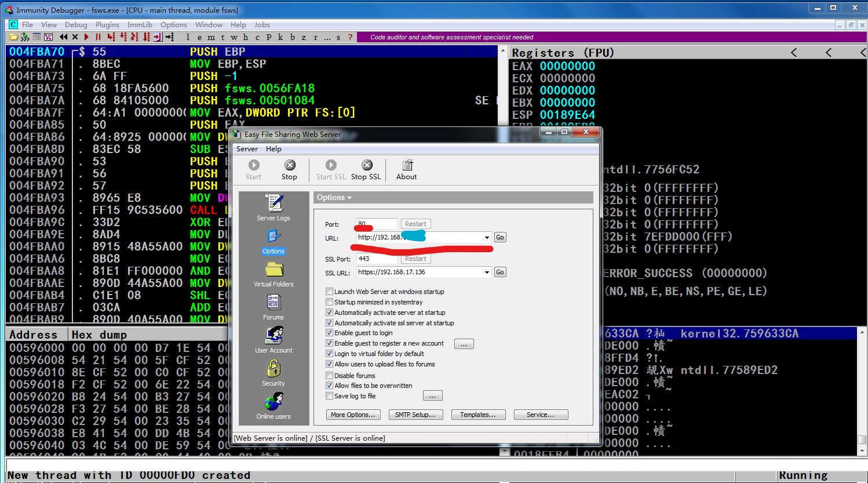This screenshot has width=868, height=483.
Task: Show memory map with 'm' letter
Action: point(211,37)
